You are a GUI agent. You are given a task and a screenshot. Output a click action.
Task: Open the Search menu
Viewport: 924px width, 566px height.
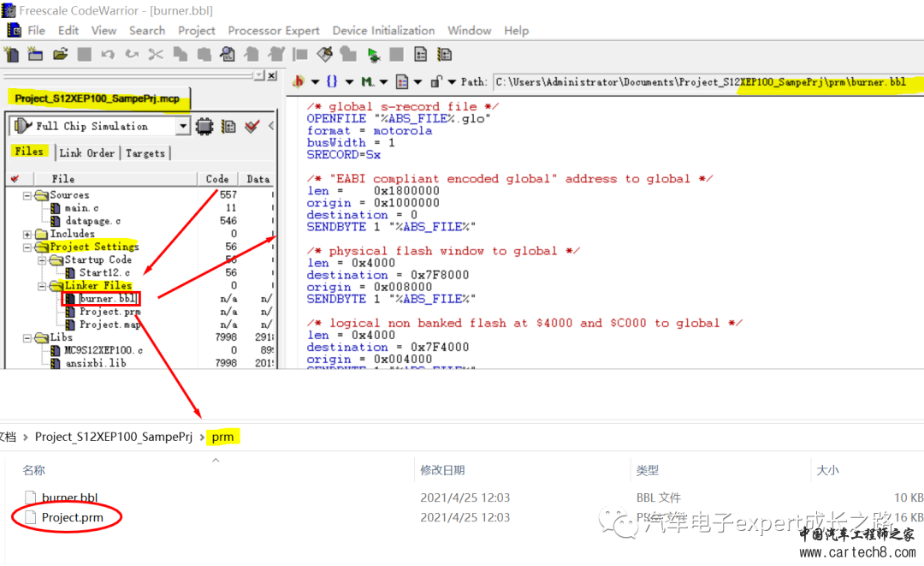147,31
